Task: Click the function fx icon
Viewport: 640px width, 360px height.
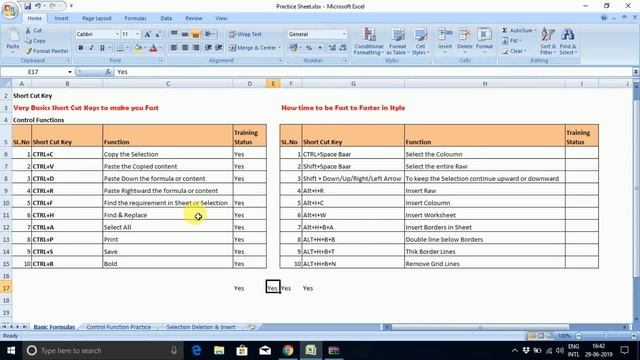Action: (x=108, y=72)
